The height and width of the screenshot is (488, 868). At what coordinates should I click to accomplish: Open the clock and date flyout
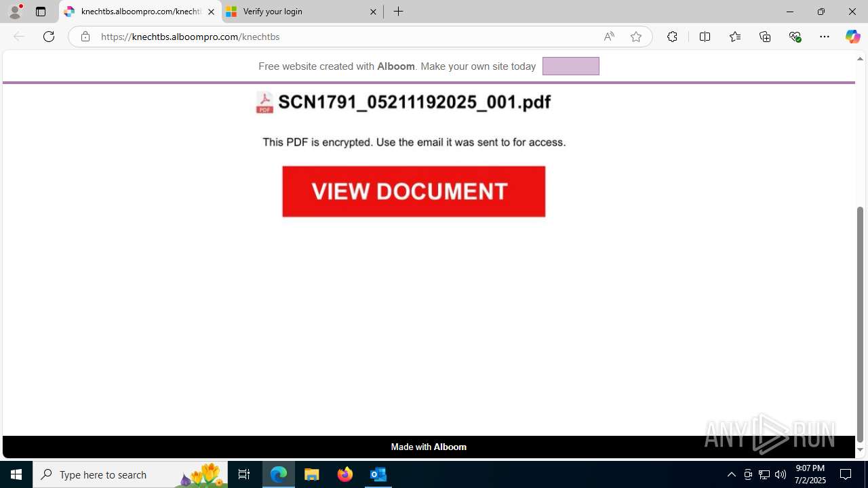pos(810,474)
